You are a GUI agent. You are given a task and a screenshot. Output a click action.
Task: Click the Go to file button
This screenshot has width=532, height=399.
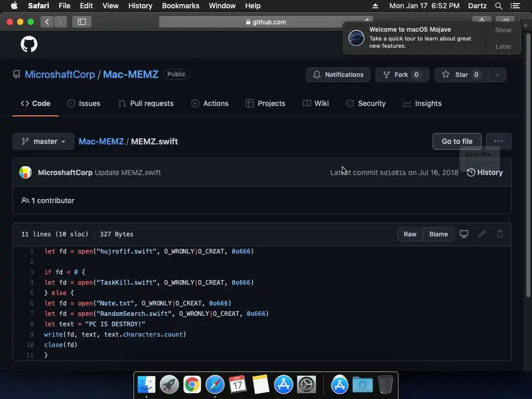tap(457, 141)
